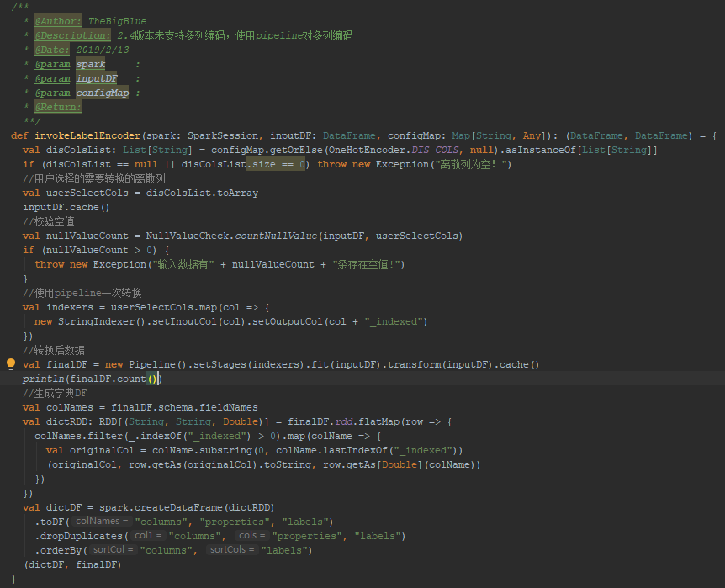Viewport: 725px width, 588px height.
Task: Click the inputDF param name in the doc comment
Action: (x=97, y=78)
